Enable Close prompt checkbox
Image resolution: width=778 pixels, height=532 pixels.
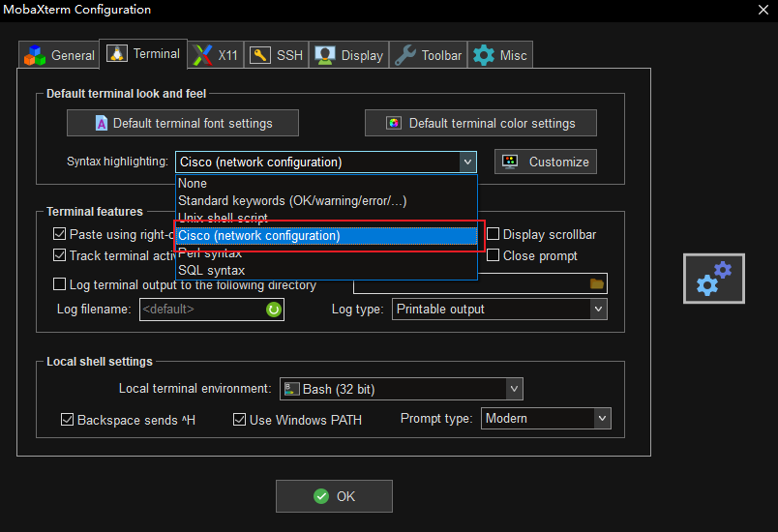pyautogui.click(x=493, y=255)
